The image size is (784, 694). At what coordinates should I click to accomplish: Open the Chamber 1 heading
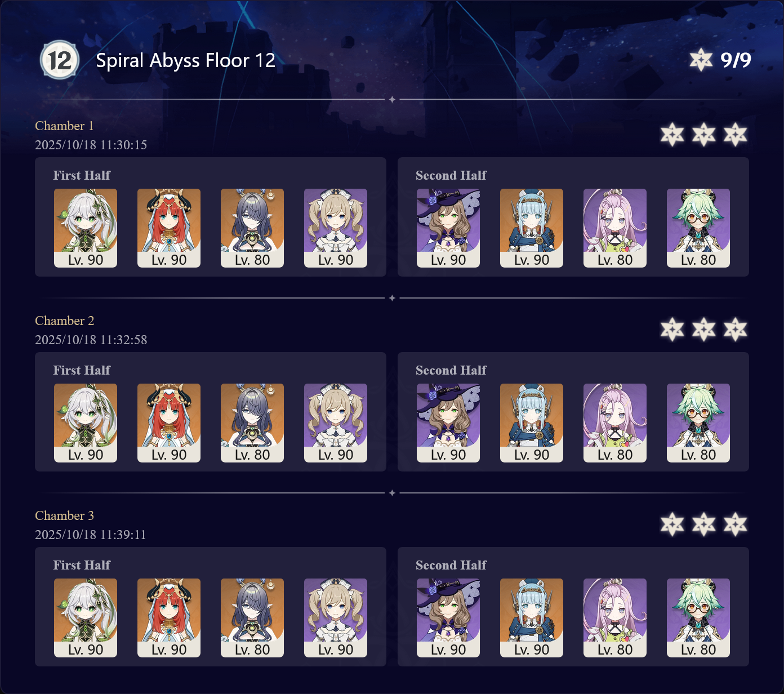coord(64,126)
